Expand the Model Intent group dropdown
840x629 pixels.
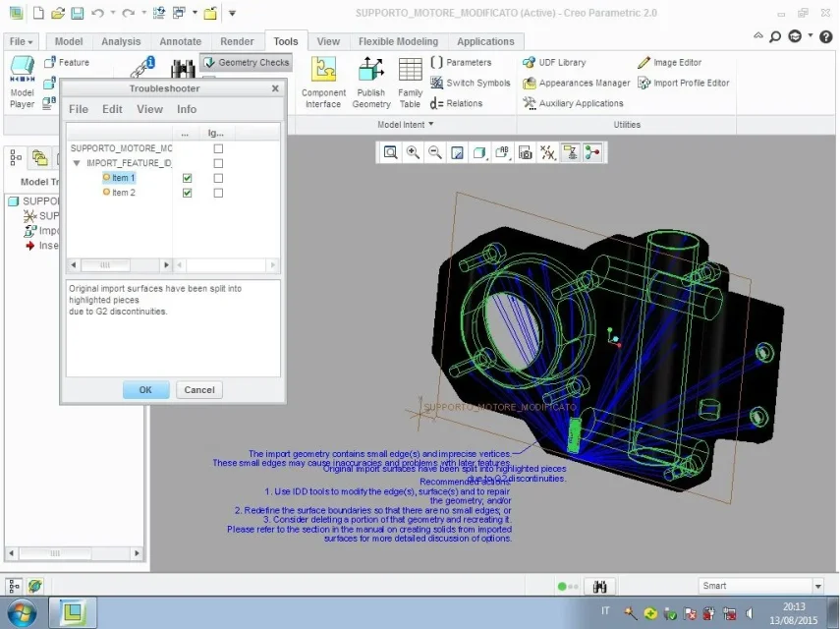[x=406, y=124]
